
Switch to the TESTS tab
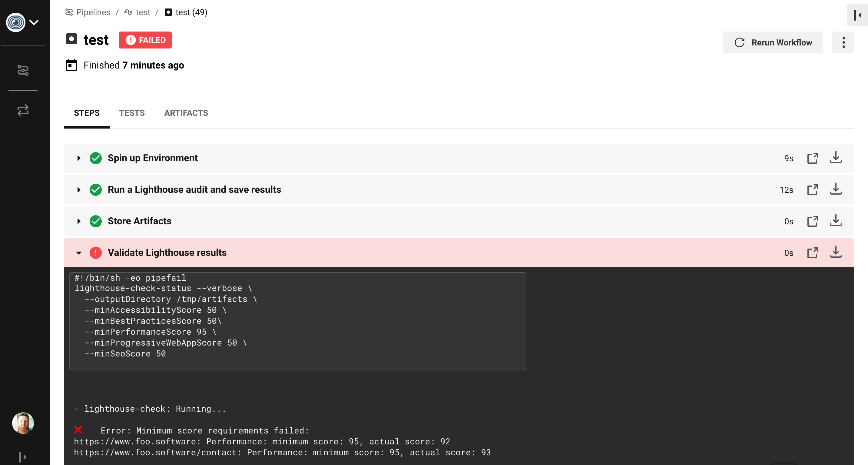tap(132, 113)
